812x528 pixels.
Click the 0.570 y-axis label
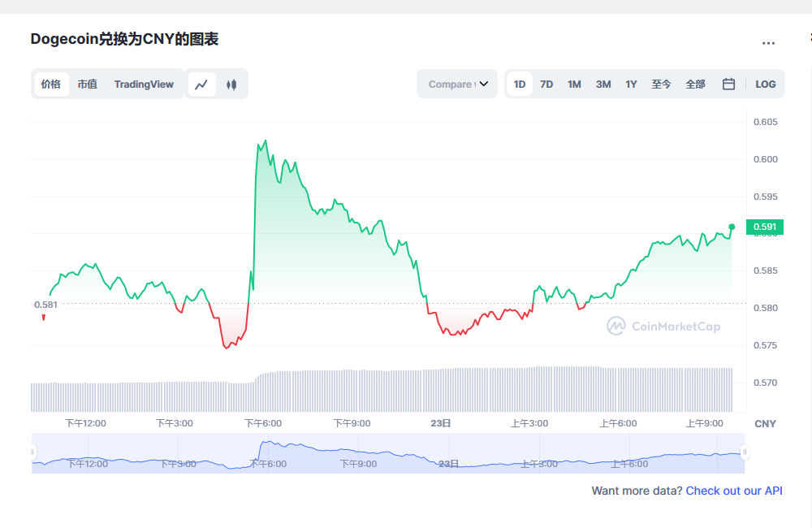click(766, 383)
